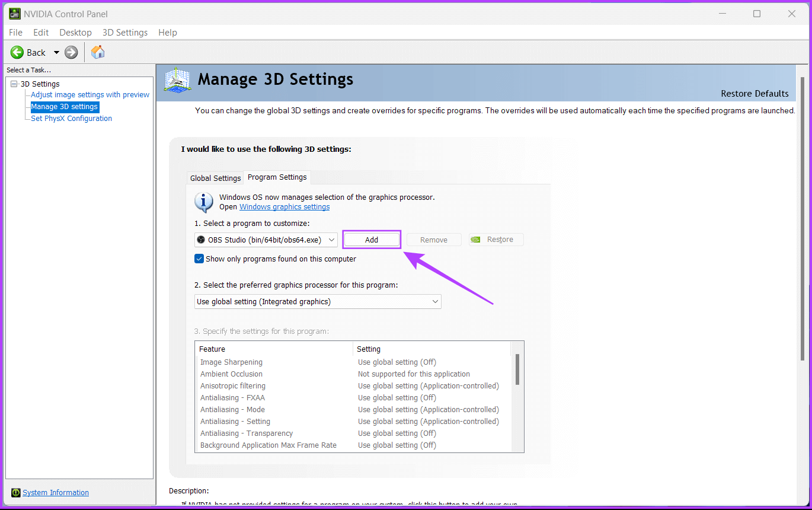
Task: Click the Home icon in toolbar
Action: pos(98,52)
